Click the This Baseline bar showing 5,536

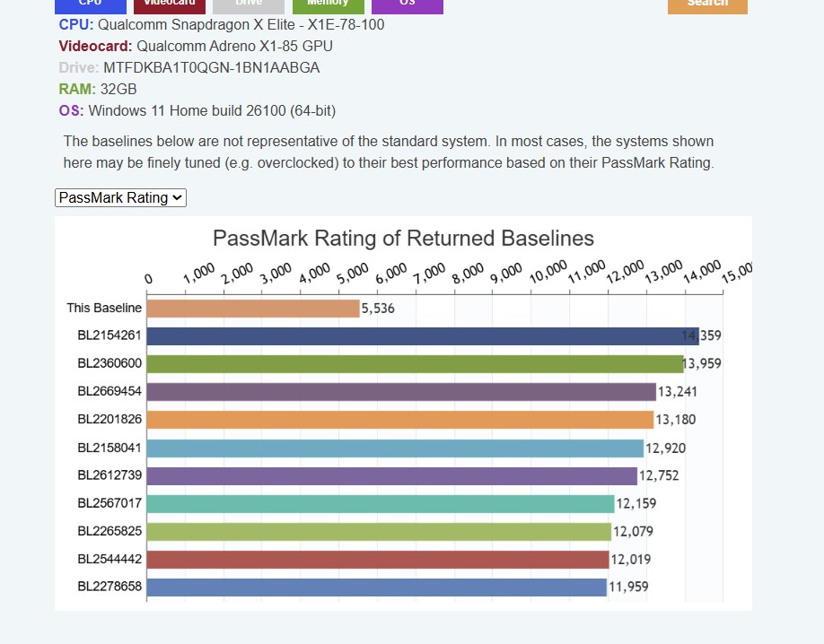point(253,309)
